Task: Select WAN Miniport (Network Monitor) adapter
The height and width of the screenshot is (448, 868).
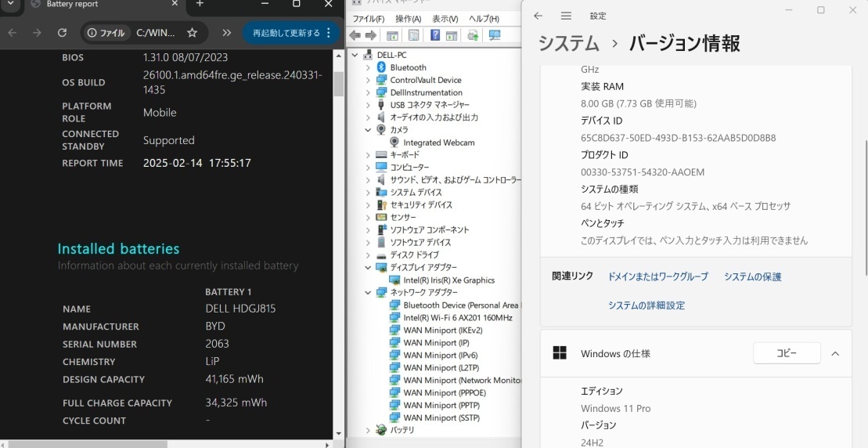Action: pos(462,380)
